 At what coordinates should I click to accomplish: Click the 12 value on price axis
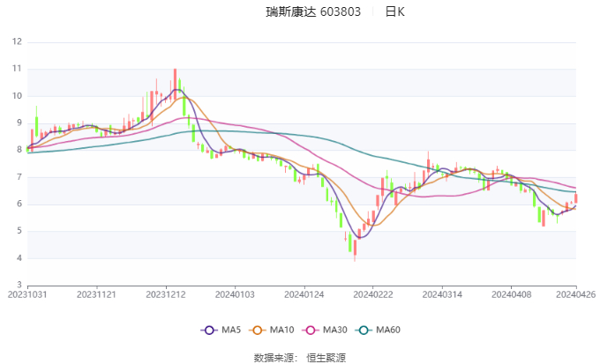coord(18,41)
